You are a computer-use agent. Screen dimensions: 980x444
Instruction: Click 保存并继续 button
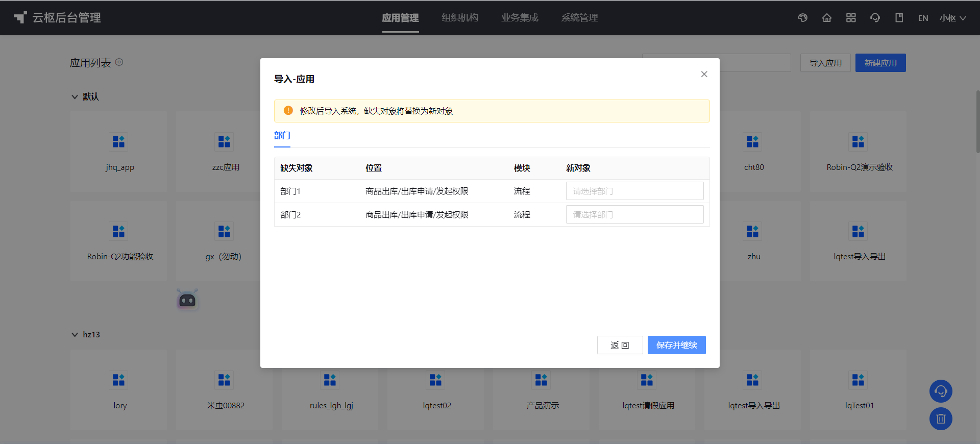676,345
